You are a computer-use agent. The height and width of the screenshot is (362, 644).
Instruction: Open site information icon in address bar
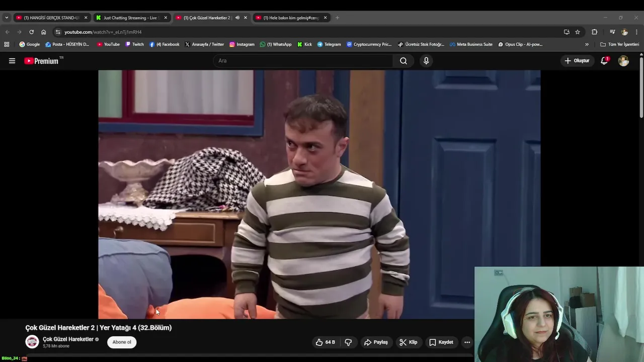tap(58, 32)
